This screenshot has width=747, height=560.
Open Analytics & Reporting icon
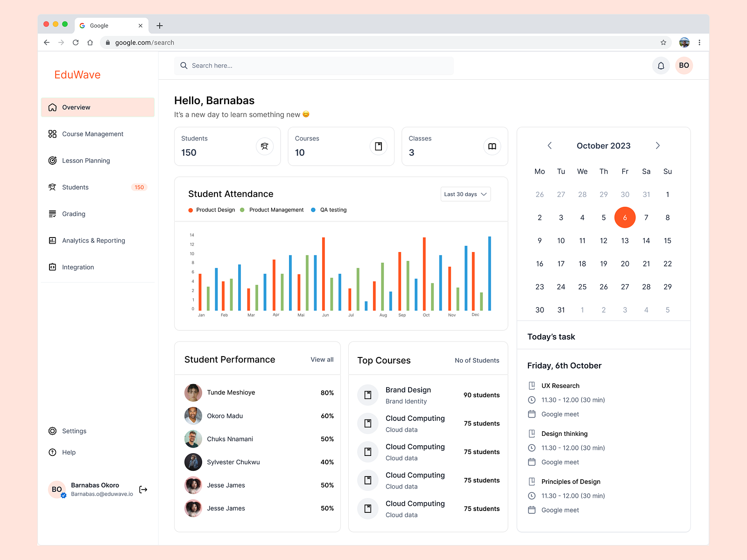(52, 240)
